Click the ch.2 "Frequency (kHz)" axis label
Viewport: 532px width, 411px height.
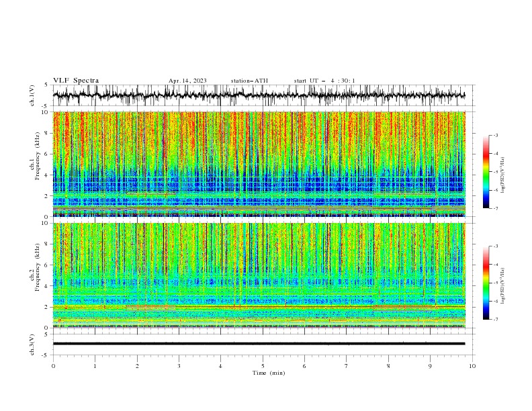click(x=38, y=267)
